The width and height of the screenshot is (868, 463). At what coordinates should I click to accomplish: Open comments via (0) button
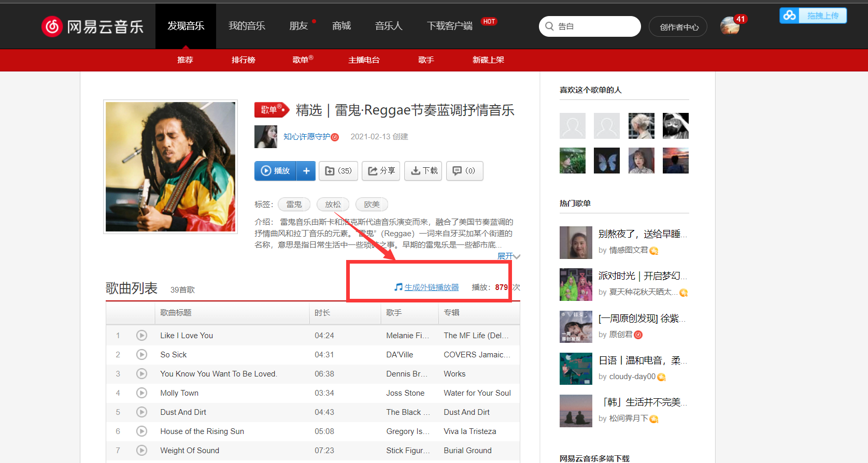pos(464,171)
